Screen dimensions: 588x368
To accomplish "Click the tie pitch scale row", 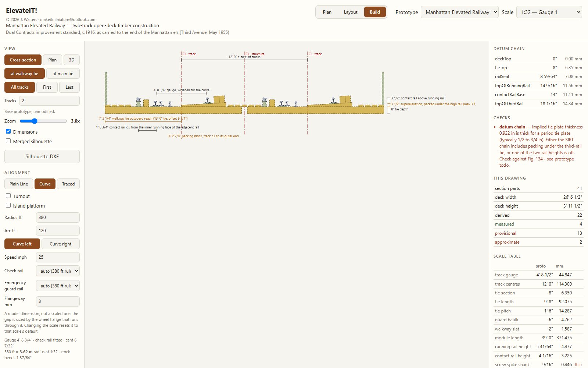I will point(538,311).
